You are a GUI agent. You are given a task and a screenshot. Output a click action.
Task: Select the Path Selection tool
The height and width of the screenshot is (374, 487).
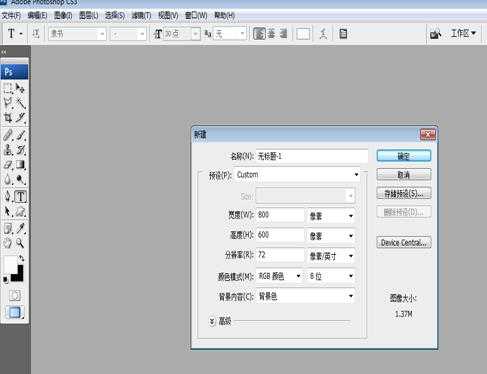coord(8,212)
